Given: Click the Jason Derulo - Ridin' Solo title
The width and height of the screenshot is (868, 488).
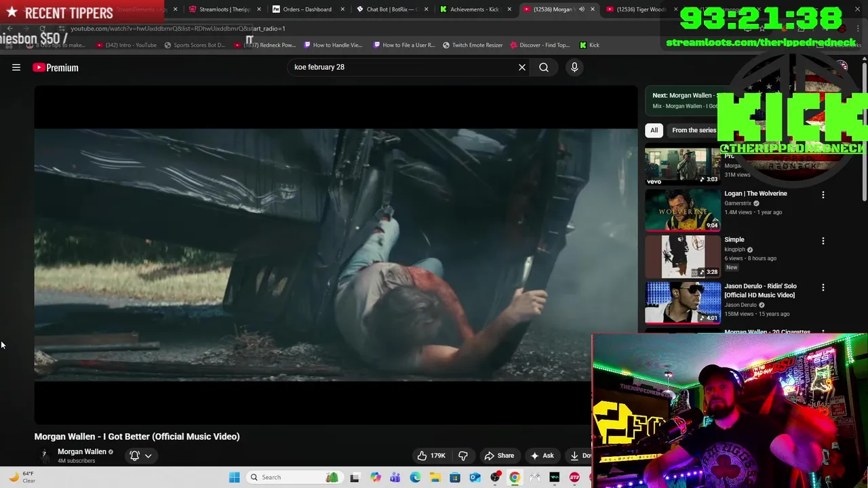Looking at the screenshot, I should pyautogui.click(x=760, y=291).
